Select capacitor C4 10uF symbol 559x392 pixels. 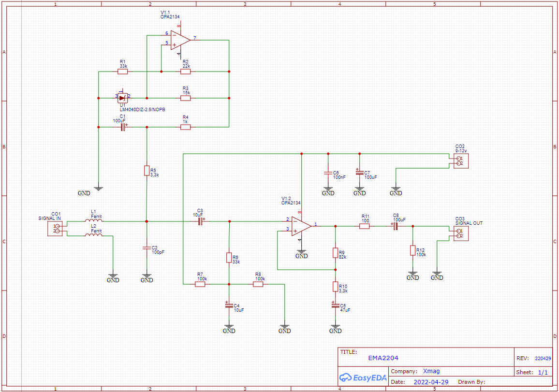[x=229, y=305]
